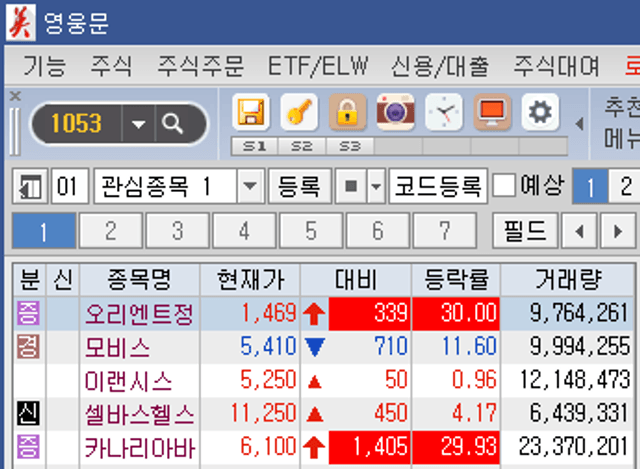Viewport: 640px width, 469px height.
Task: Open the golden key icon
Action: pyautogui.click(x=299, y=112)
